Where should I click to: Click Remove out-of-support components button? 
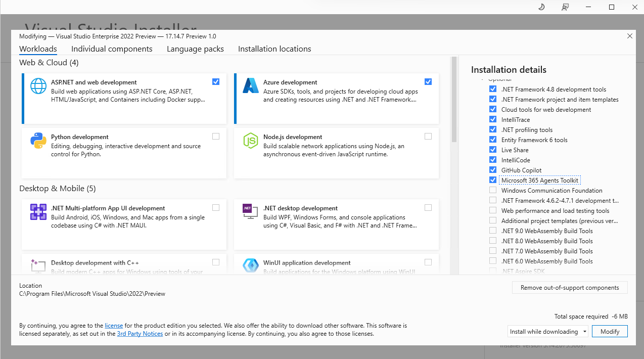[570, 288]
